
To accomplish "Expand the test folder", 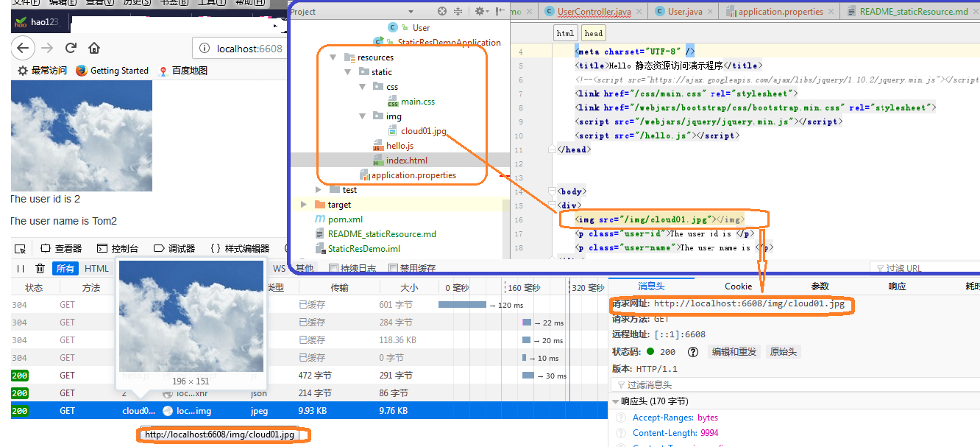I will coord(318,190).
